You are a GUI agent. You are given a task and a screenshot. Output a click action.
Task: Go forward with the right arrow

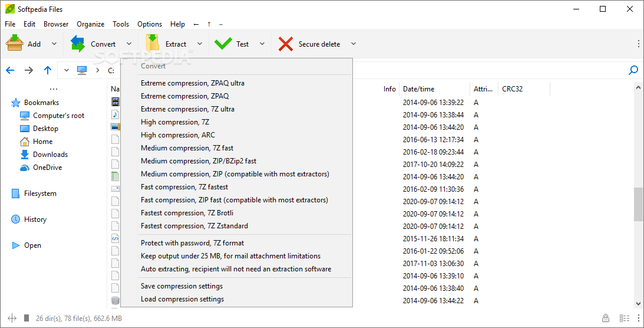[x=29, y=70]
